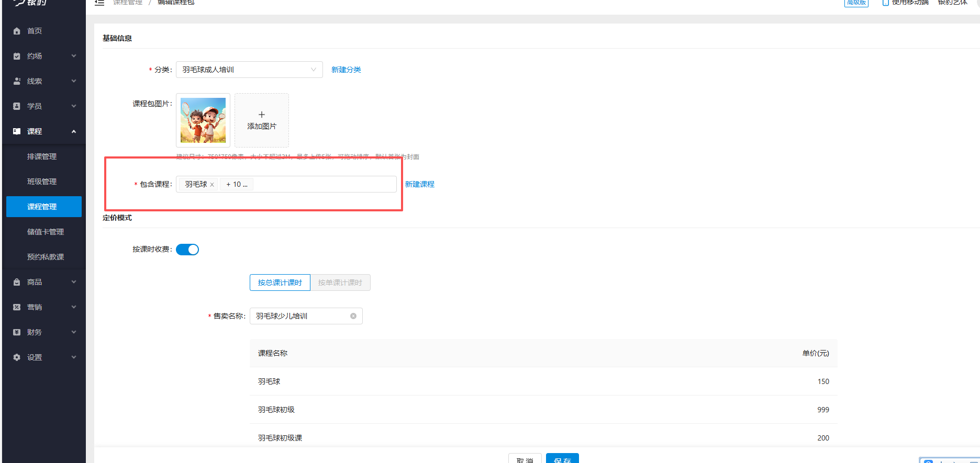Open 排课管理 in the sidebar
The image size is (980, 463).
(42, 156)
